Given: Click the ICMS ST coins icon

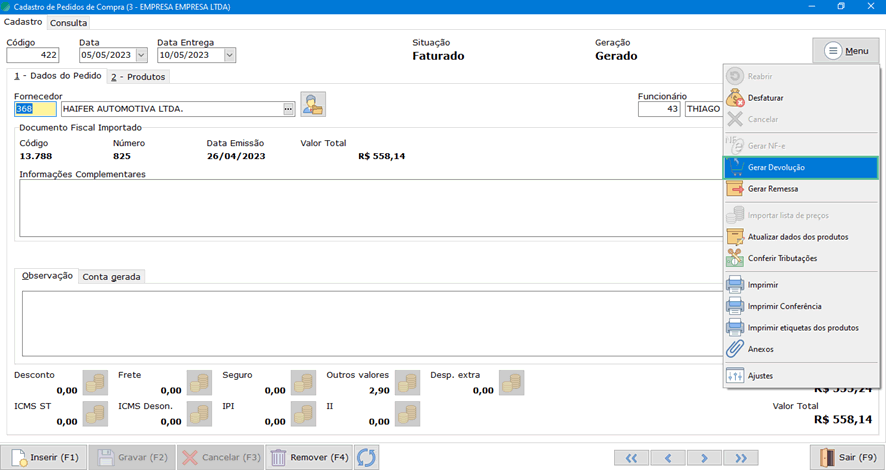Looking at the screenshot, I should click(x=95, y=414).
